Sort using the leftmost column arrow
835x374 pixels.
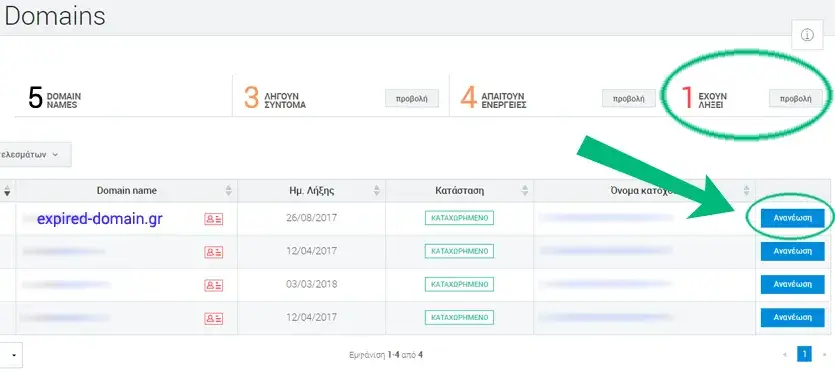pos(7,191)
